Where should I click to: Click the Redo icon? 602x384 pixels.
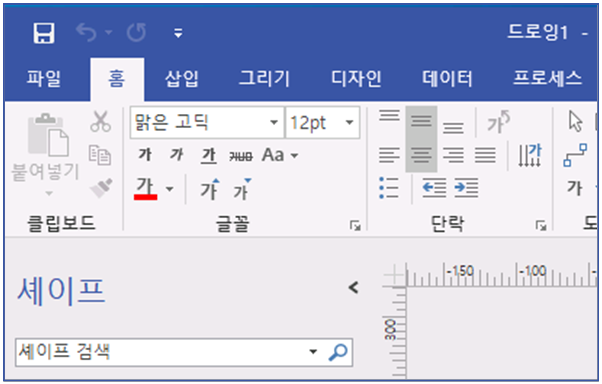tap(137, 32)
